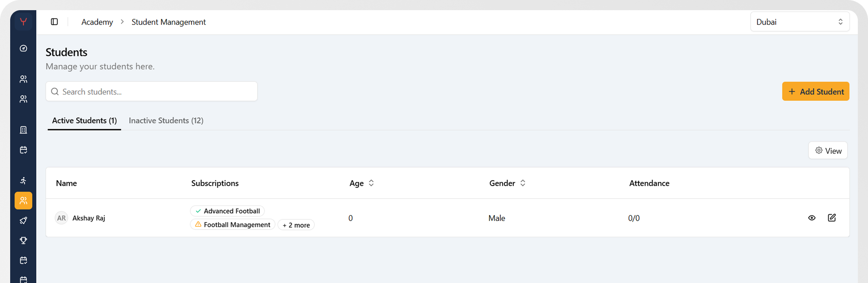The image size is (868, 283).
Task: Expand the '+ 2 more' subscriptions chip
Action: click(x=296, y=225)
